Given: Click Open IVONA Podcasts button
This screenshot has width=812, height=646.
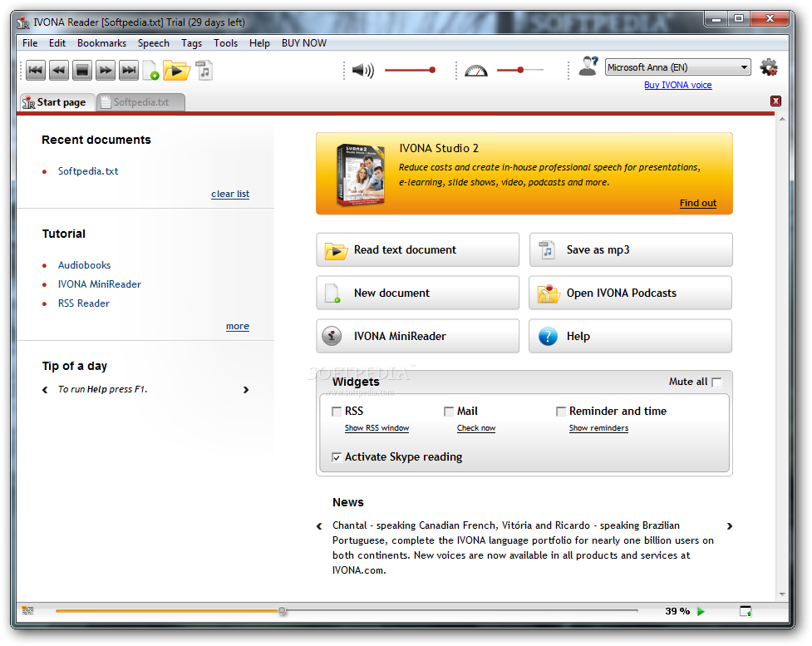Looking at the screenshot, I should (x=630, y=293).
